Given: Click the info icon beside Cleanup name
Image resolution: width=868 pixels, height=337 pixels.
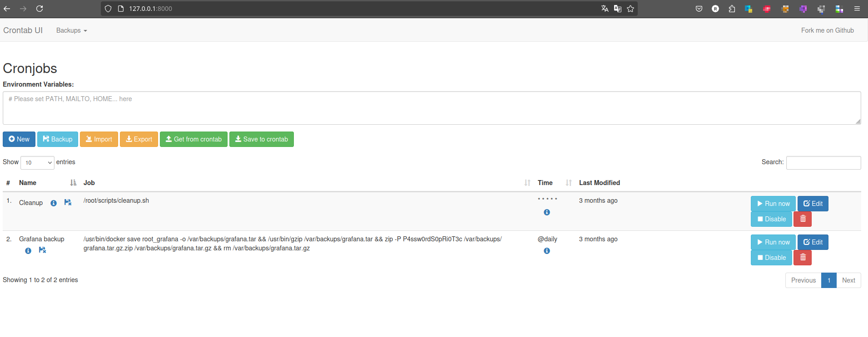Looking at the screenshot, I should point(54,203).
